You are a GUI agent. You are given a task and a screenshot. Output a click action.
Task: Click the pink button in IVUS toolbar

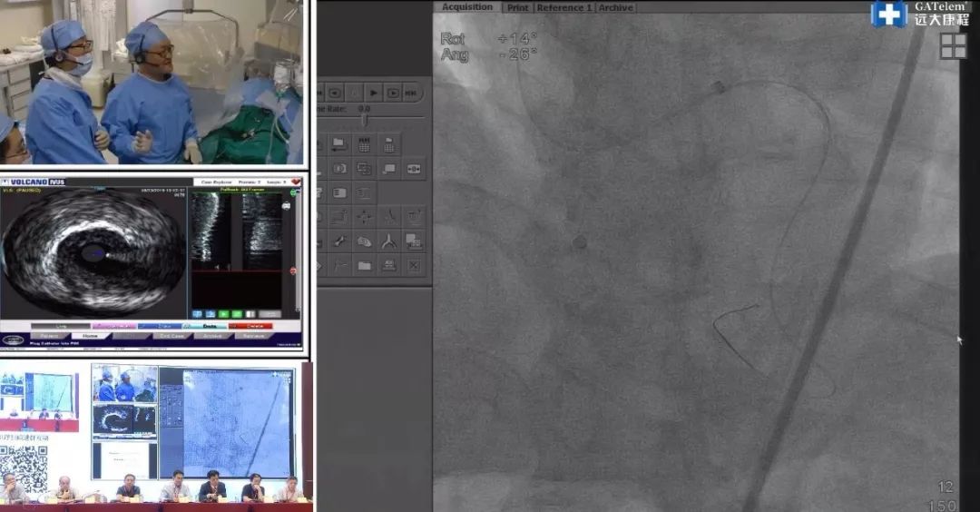[114, 326]
